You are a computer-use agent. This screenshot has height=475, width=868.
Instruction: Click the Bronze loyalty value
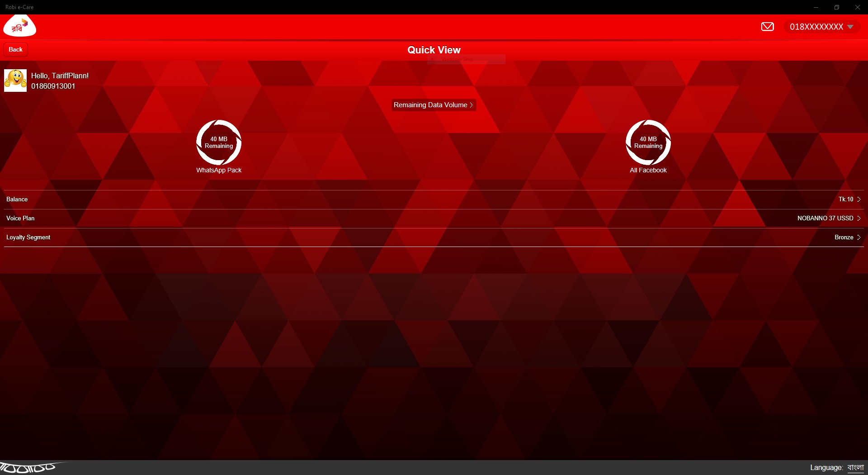[x=844, y=237]
